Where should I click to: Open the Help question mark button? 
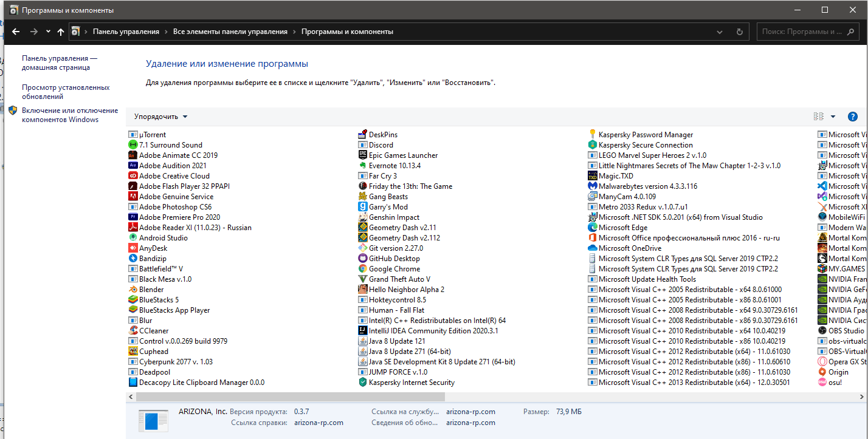[x=852, y=117]
